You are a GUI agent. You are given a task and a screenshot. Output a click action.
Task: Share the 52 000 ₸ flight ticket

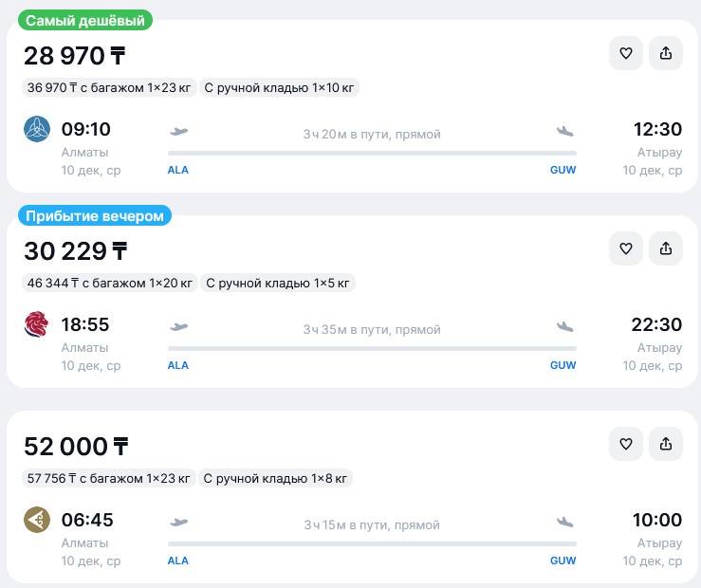click(666, 444)
